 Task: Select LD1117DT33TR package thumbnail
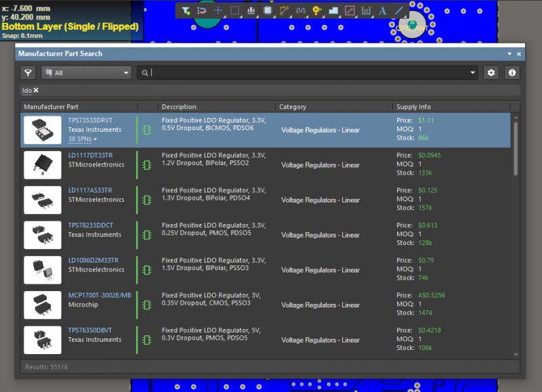tap(43, 165)
